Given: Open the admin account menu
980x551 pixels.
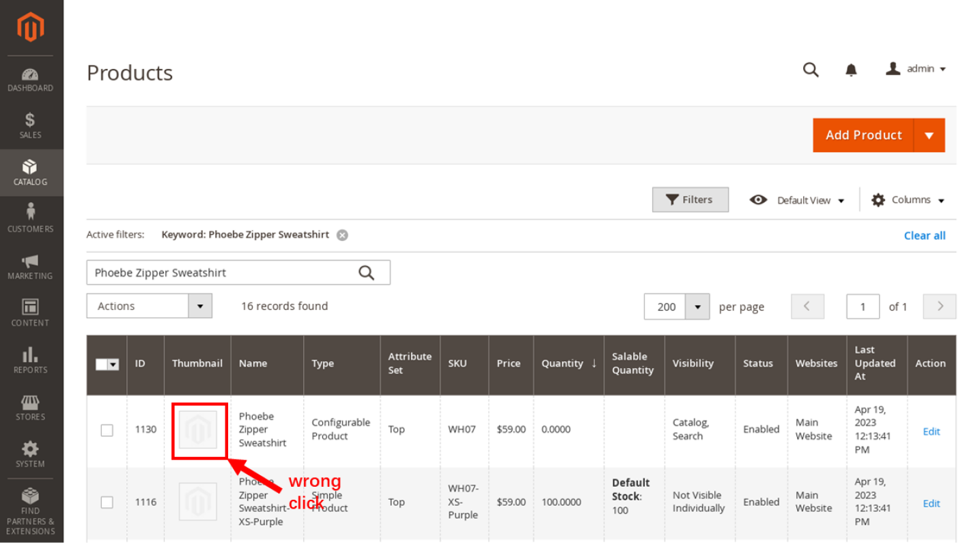Looking at the screenshot, I should coord(916,69).
